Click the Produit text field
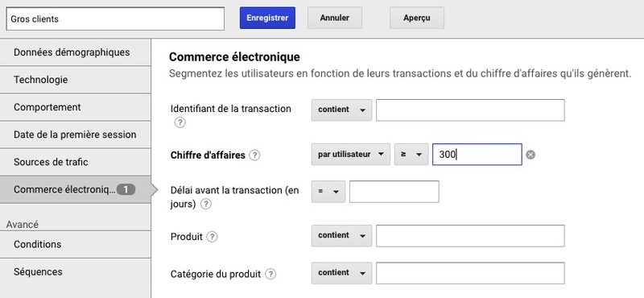Screen dimensions: 644x298 pyautogui.click(x=470, y=236)
